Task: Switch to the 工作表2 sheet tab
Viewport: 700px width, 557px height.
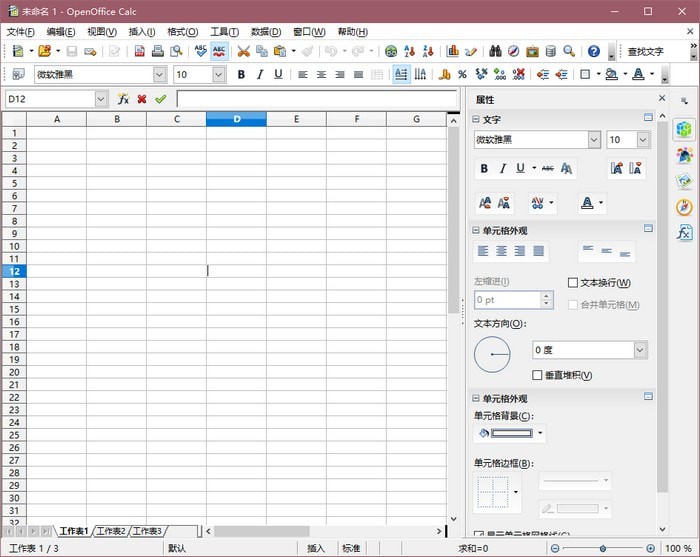Action: [110, 531]
